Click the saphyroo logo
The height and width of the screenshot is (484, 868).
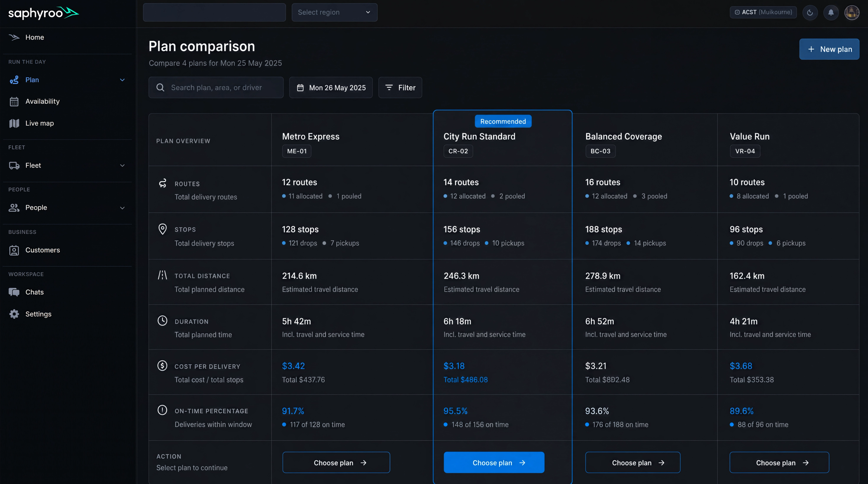tap(43, 13)
